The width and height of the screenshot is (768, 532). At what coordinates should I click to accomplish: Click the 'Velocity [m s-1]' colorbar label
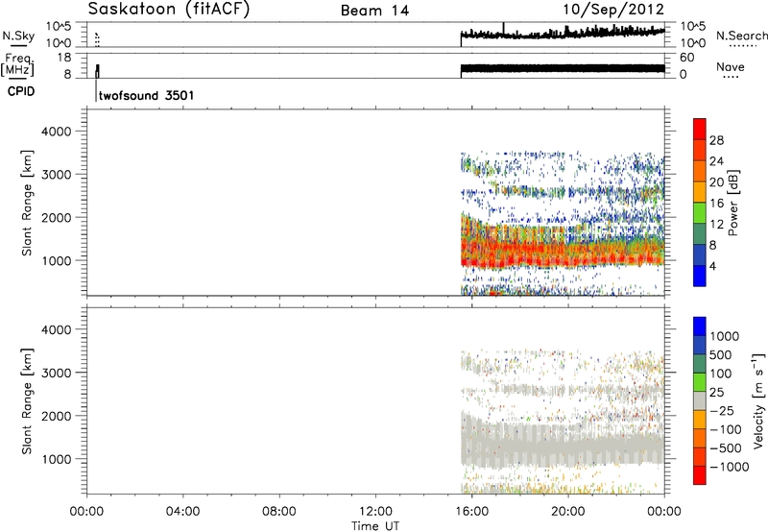pyautogui.click(x=758, y=400)
